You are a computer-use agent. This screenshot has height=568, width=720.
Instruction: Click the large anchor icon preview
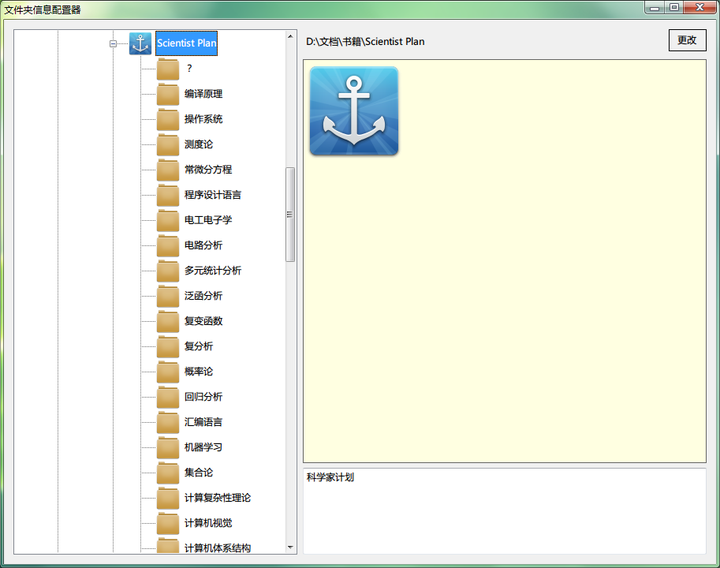coord(354,111)
